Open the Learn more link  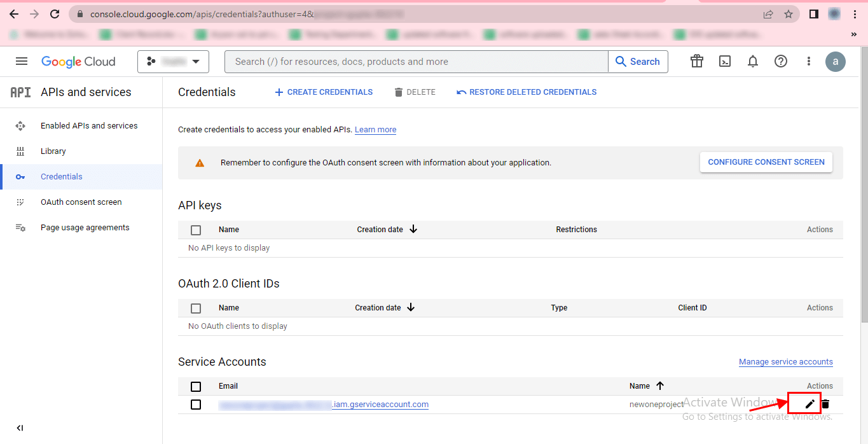pos(375,130)
